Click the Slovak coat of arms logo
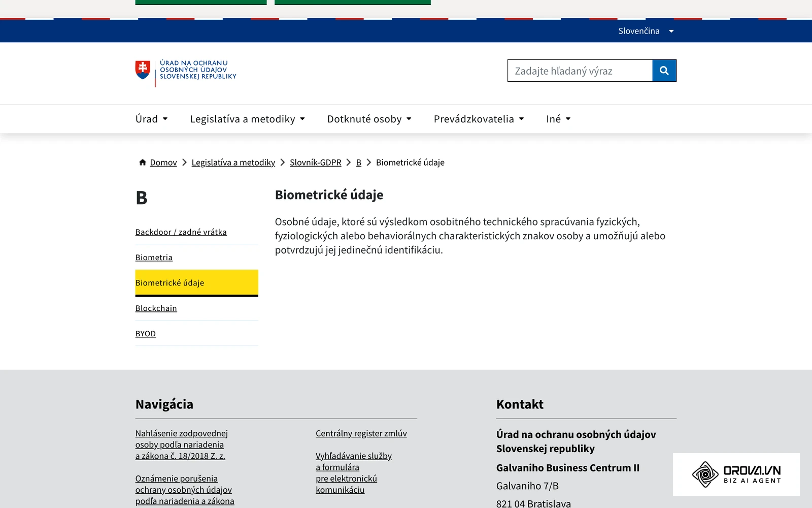Screen dimensions: 812x508 [143, 70]
